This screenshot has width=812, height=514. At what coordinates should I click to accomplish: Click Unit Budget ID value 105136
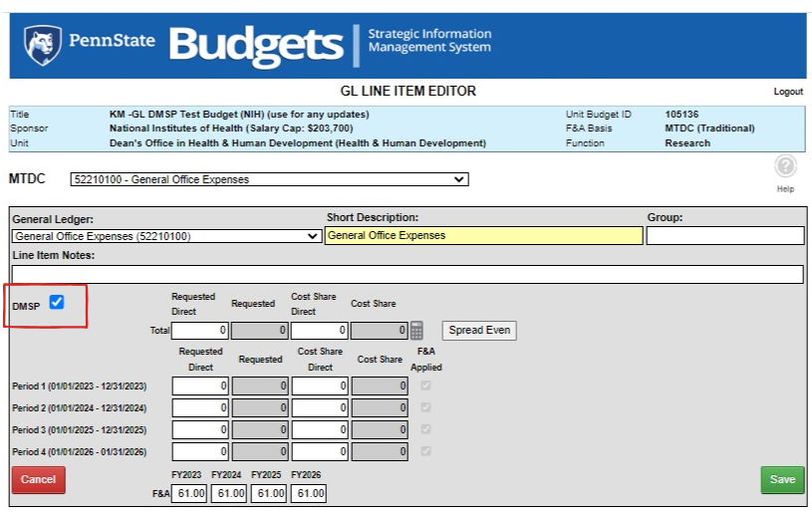pyautogui.click(x=681, y=115)
